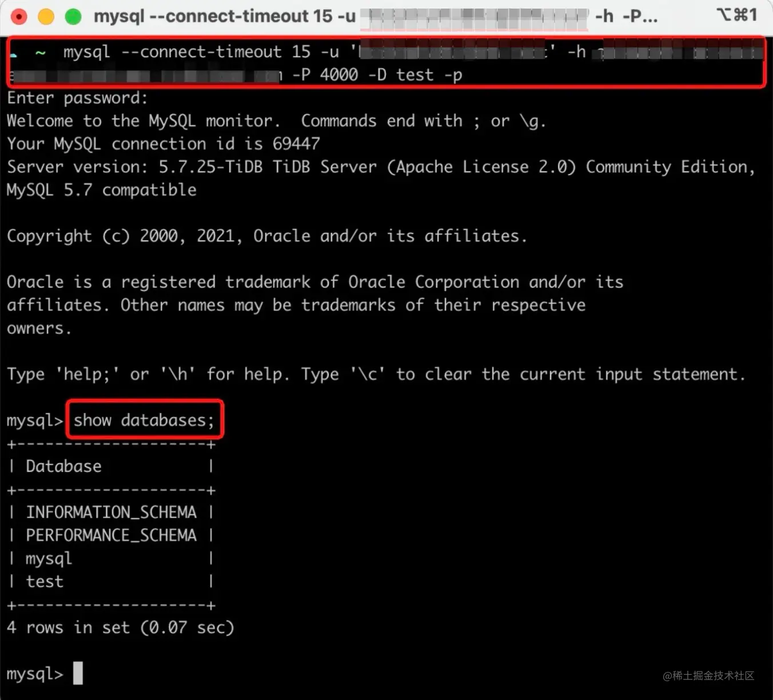Image resolution: width=773 pixels, height=700 pixels.
Task: Click 'affiliates. Other names may be' line
Action: (296, 305)
